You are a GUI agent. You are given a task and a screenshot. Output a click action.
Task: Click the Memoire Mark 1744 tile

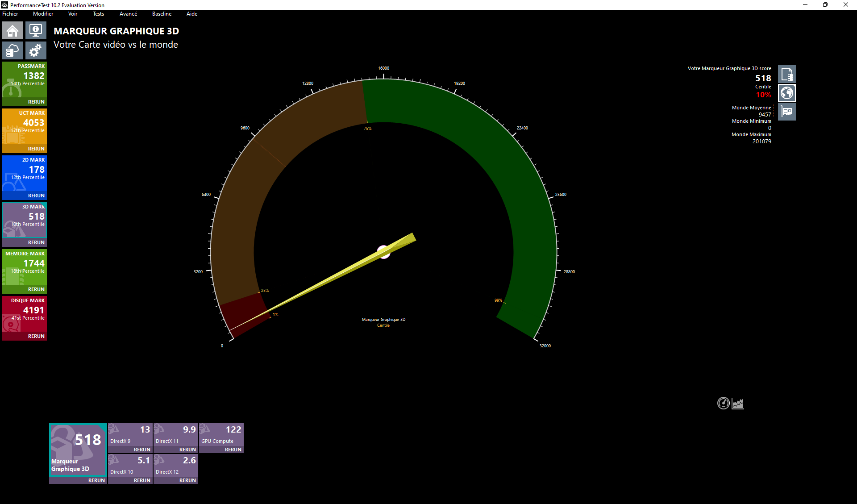click(25, 266)
